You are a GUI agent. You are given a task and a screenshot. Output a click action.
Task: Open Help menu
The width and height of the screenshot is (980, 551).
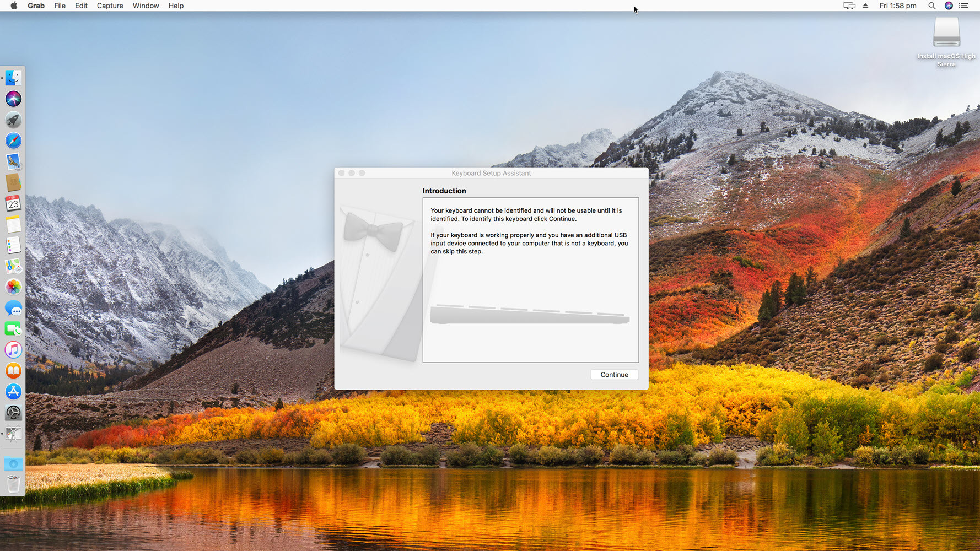(176, 6)
